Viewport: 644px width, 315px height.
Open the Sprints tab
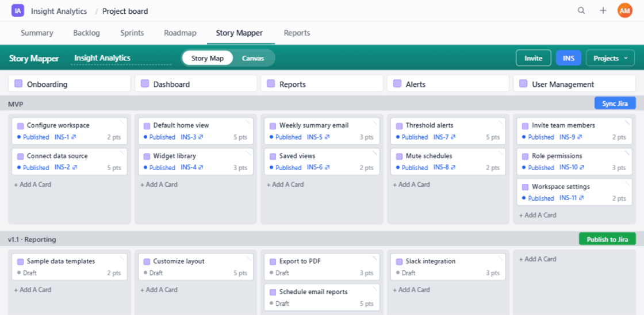132,33
